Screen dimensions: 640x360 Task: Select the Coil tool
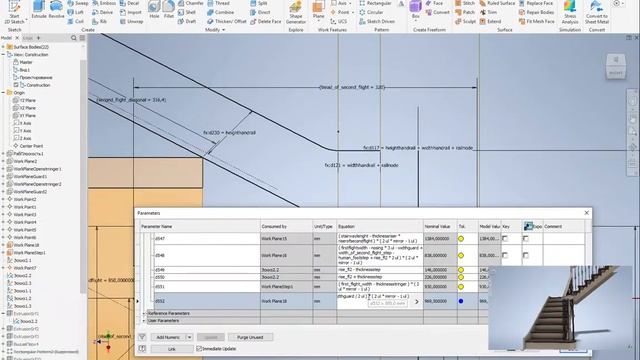pos(76,21)
